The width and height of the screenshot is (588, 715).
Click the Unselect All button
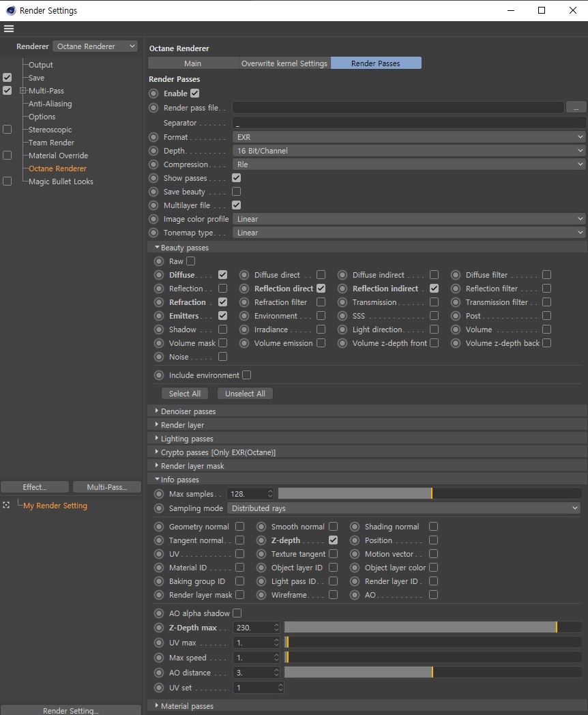click(246, 394)
